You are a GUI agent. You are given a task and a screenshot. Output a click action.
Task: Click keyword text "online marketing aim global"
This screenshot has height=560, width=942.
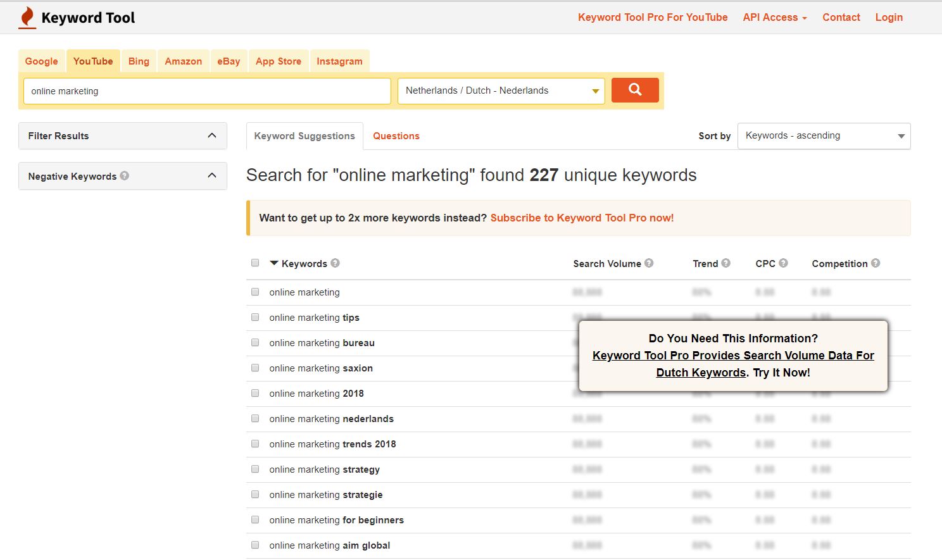click(329, 545)
